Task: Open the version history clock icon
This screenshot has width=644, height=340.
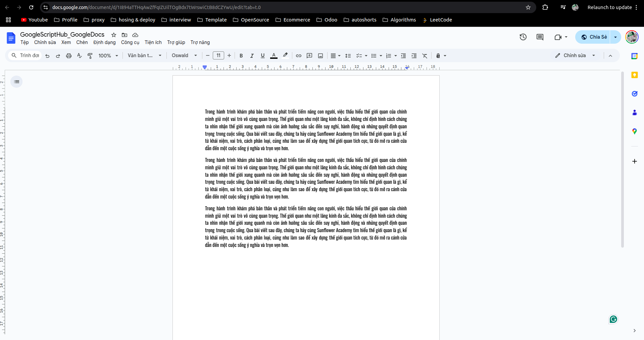Action: (523, 37)
